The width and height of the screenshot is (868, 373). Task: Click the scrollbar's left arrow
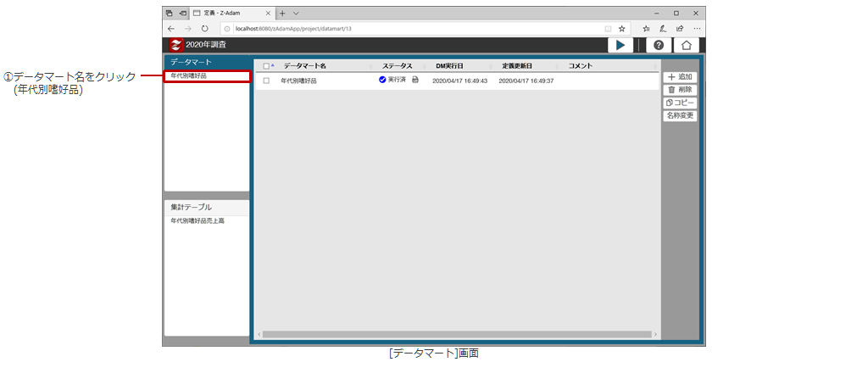(259, 334)
